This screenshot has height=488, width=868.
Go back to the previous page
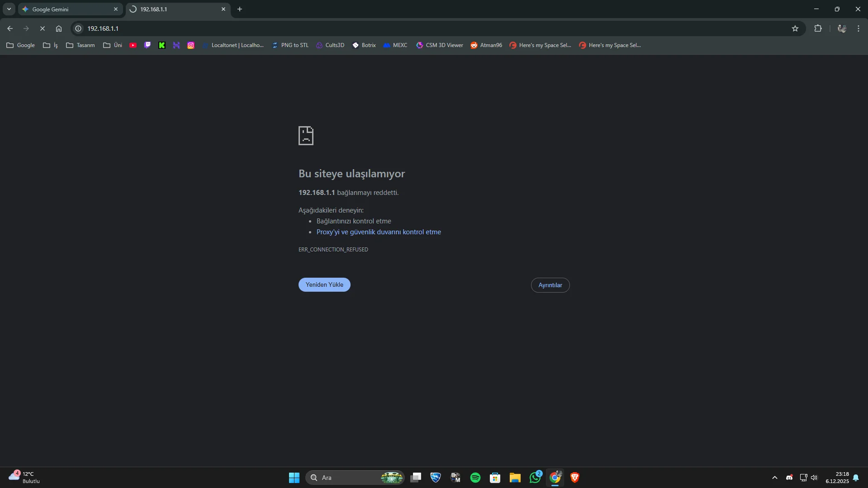click(x=10, y=28)
